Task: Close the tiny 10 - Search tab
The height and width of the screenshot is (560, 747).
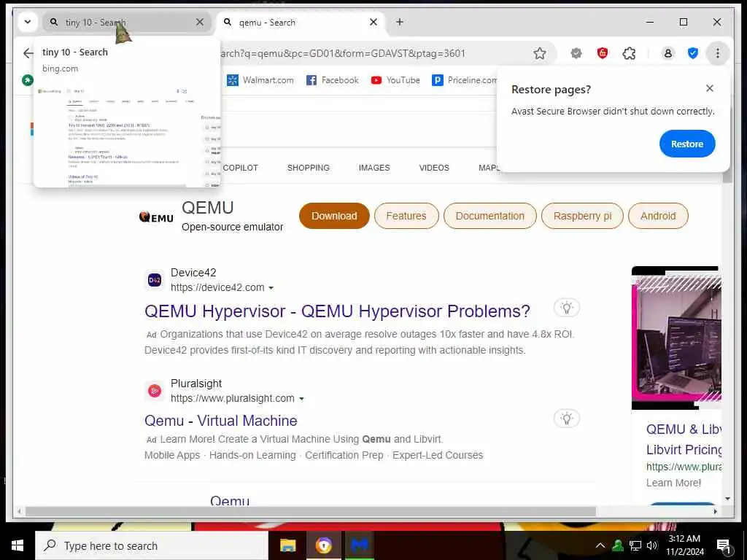Action: coord(200,22)
